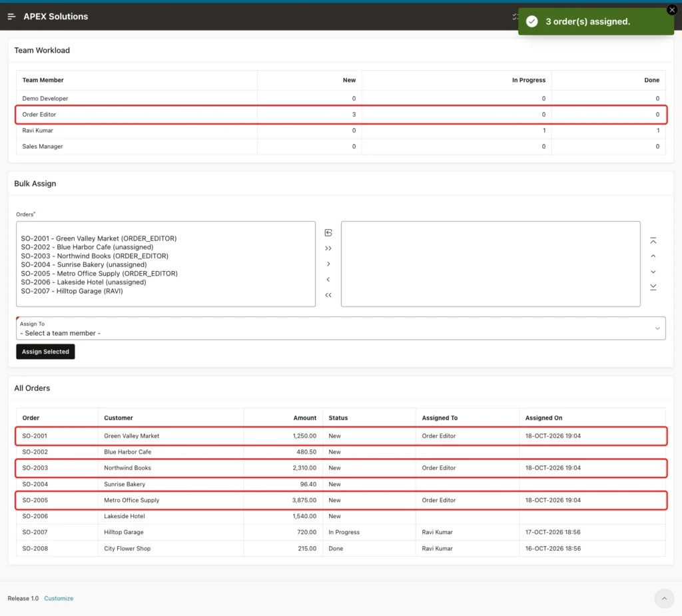Remove all orders with double left arrow
682x616 pixels.
(x=328, y=295)
